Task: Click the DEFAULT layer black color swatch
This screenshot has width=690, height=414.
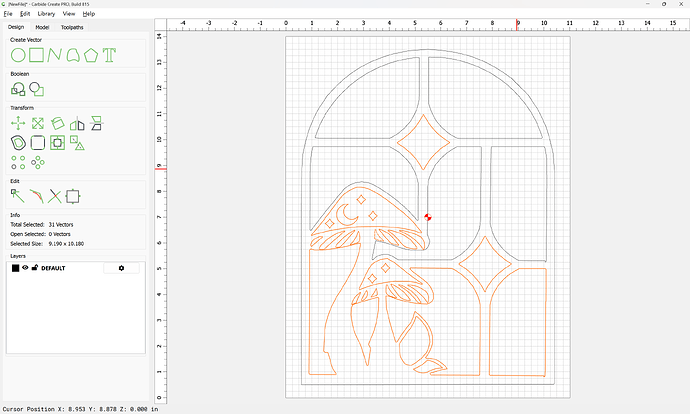Action: click(15, 268)
